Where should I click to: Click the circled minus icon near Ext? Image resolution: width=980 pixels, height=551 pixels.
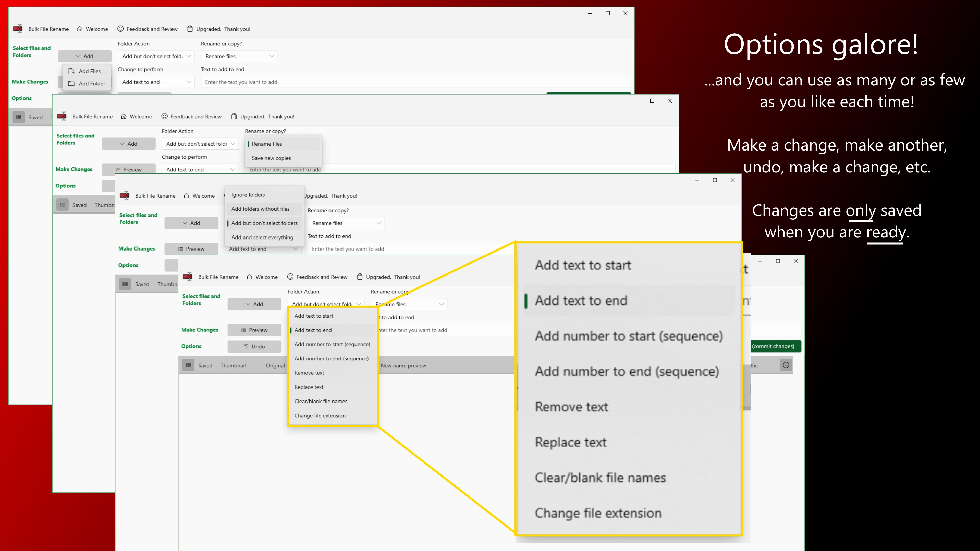[786, 365]
